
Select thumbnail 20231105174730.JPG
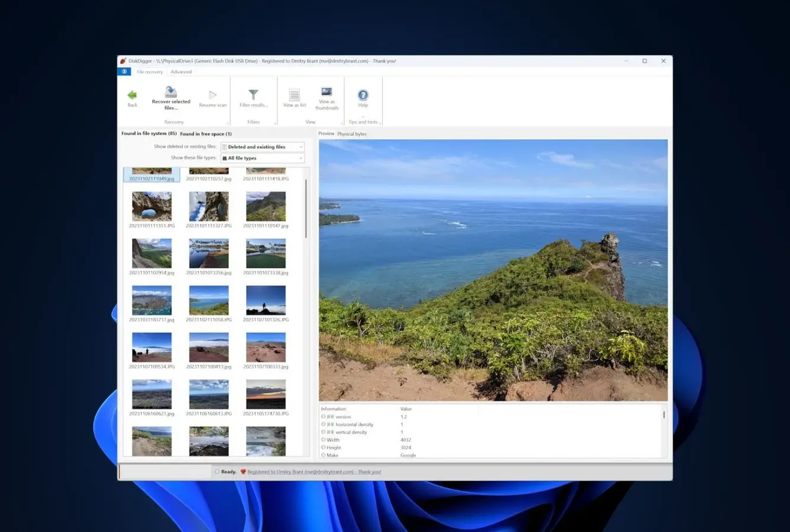266,398
